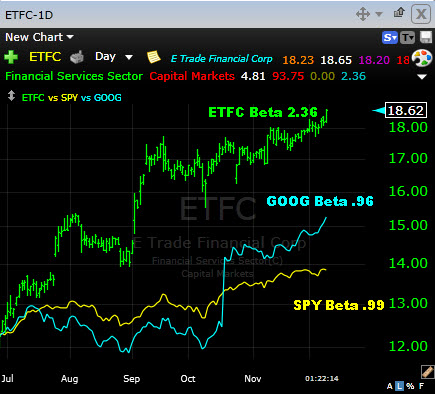Image resolution: width=435 pixels, height=394 pixels.
Task: Open the Day timeframe dropdown
Action: [x=114, y=57]
